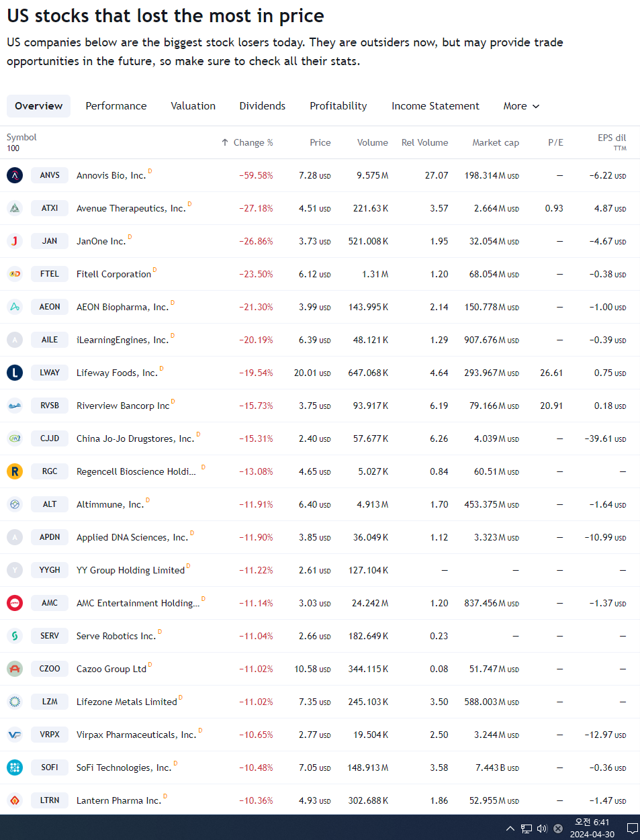Click the VRPX ticker badge
640x840 pixels.
tap(50, 735)
